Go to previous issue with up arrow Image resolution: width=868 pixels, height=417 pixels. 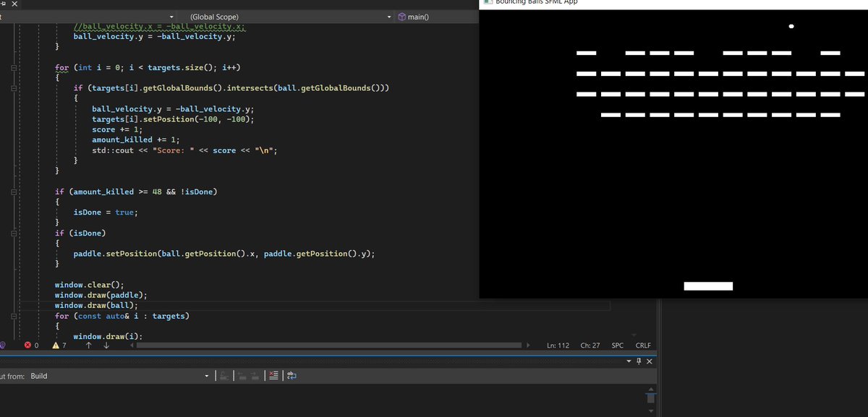click(88, 345)
